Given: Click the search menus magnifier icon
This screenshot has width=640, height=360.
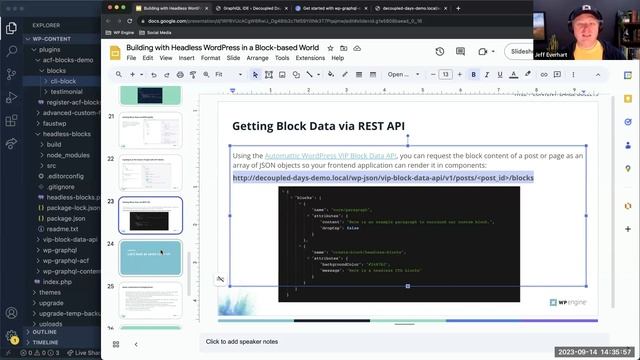Looking at the screenshot, I should 119,74.
